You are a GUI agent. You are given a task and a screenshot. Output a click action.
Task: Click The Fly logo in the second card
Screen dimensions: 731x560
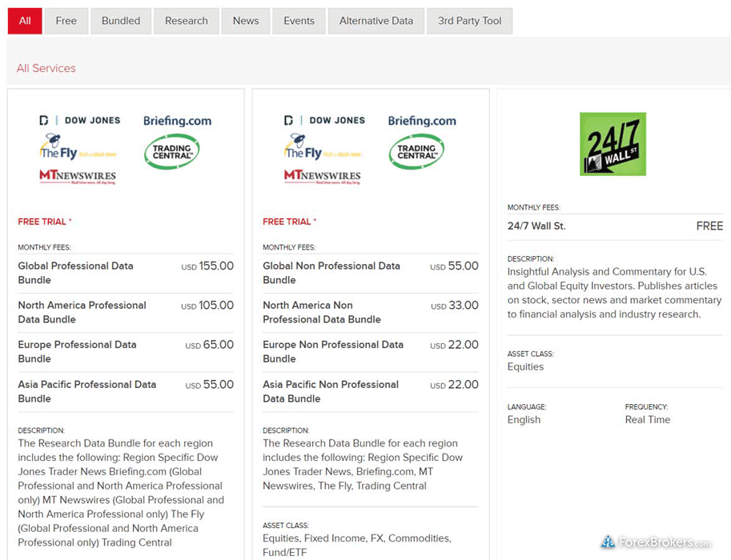pyautogui.click(x=322, y=148)
